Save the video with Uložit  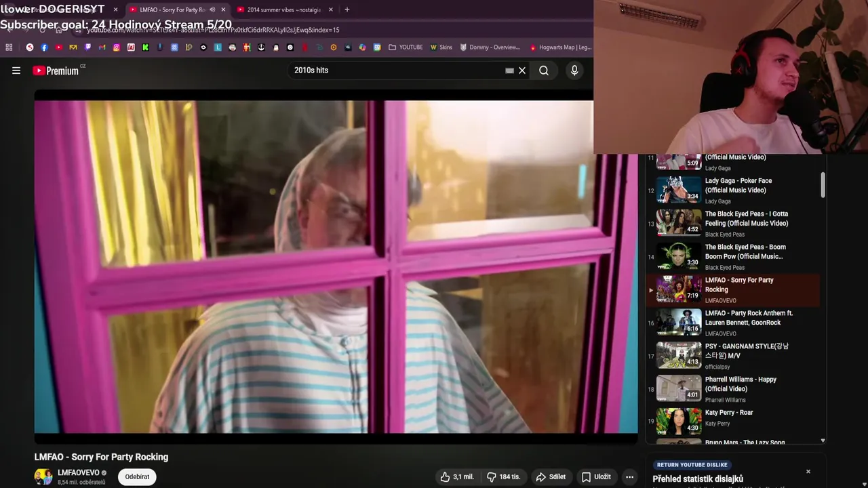596,477
